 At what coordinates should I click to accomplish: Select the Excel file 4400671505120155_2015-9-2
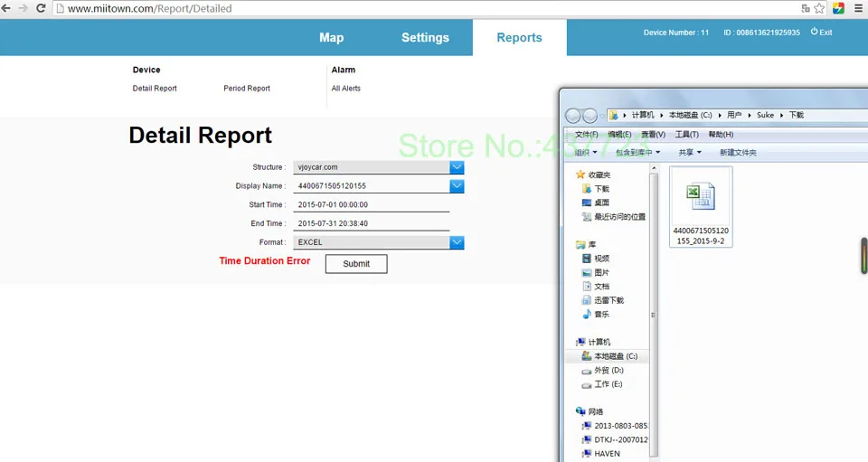click(x=701, y=207)
